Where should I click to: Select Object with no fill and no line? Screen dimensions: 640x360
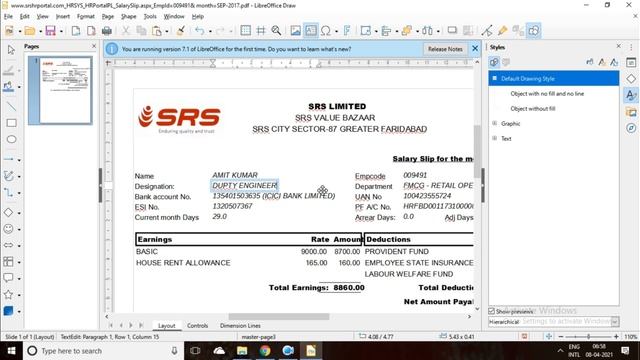tap(547, 93)
